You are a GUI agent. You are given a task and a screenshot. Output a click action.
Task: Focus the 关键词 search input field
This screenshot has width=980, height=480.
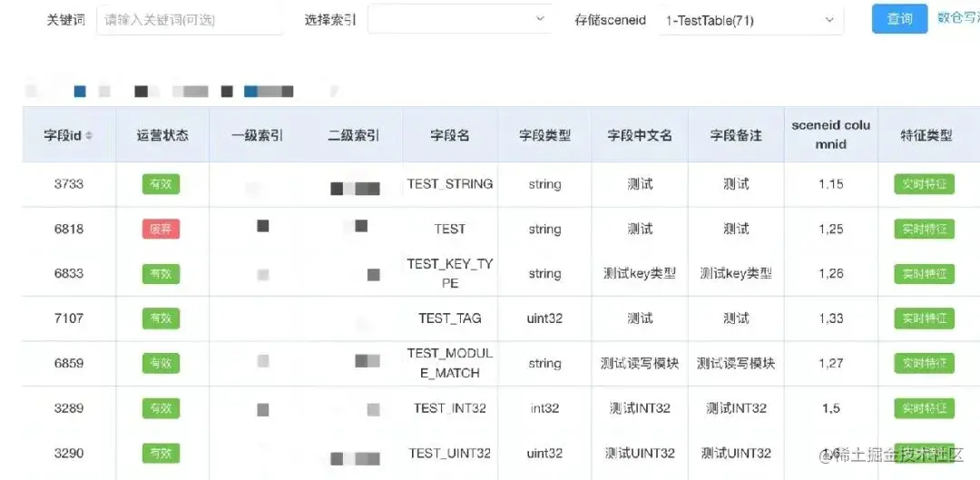[190, 19]
